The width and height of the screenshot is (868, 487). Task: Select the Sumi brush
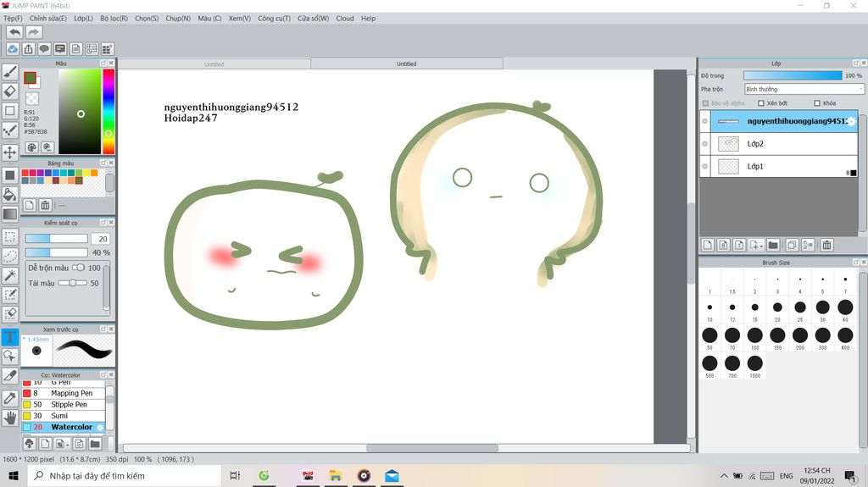pos(64,416)
